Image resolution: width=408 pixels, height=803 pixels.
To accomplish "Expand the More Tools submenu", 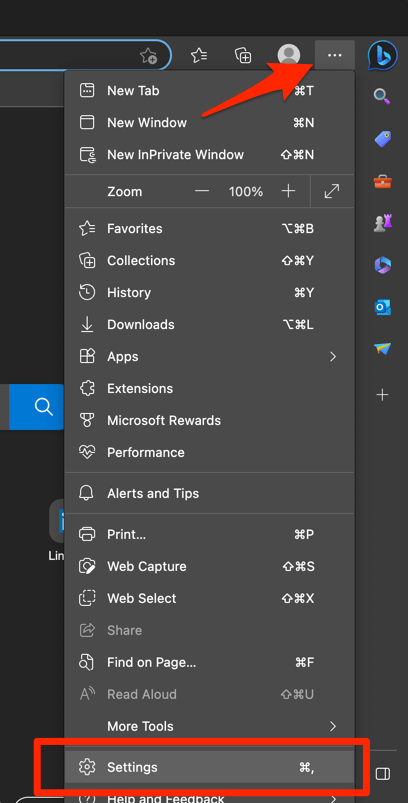I will tap(209, 726).
